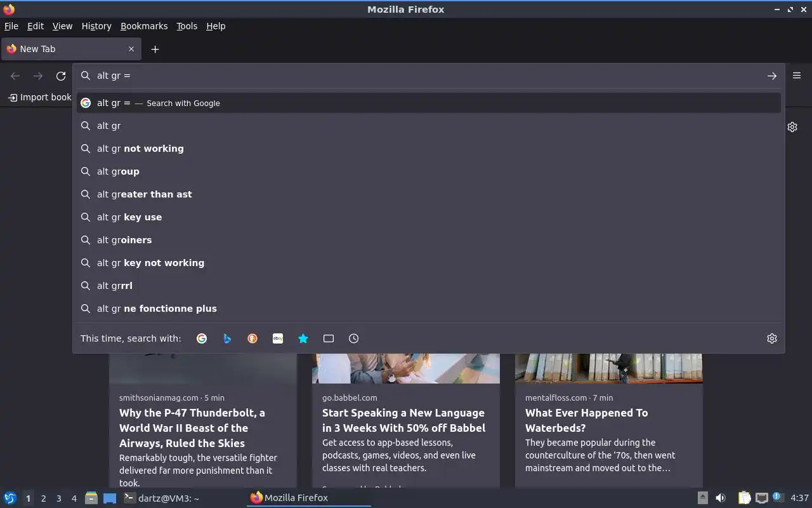The image size is (812, 508).
Task: Open What Ever Happened To Waterbeds article
Action: coord(587,420)
